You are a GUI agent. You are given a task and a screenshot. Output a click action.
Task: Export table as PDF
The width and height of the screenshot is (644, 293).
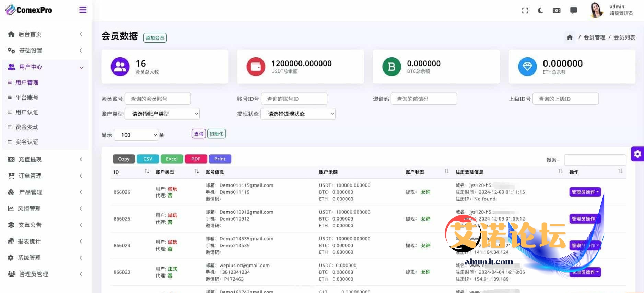(196, 159)
